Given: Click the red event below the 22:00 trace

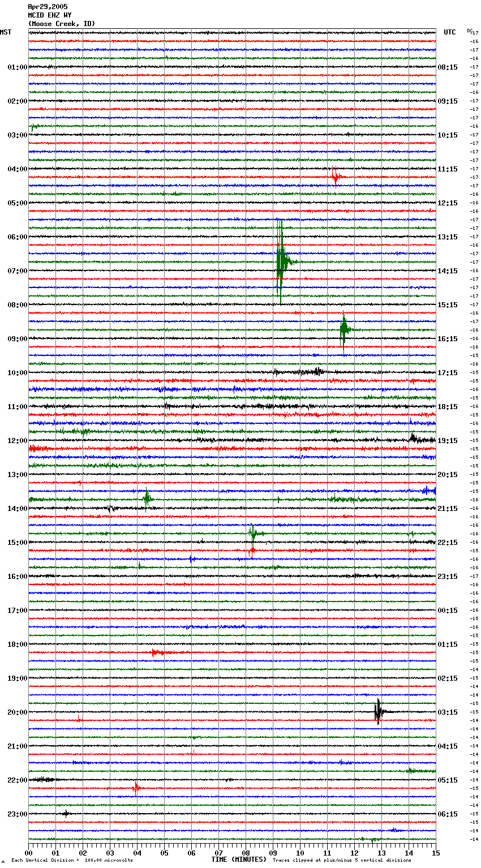Looking at the screenshot, I should (136, 788).
